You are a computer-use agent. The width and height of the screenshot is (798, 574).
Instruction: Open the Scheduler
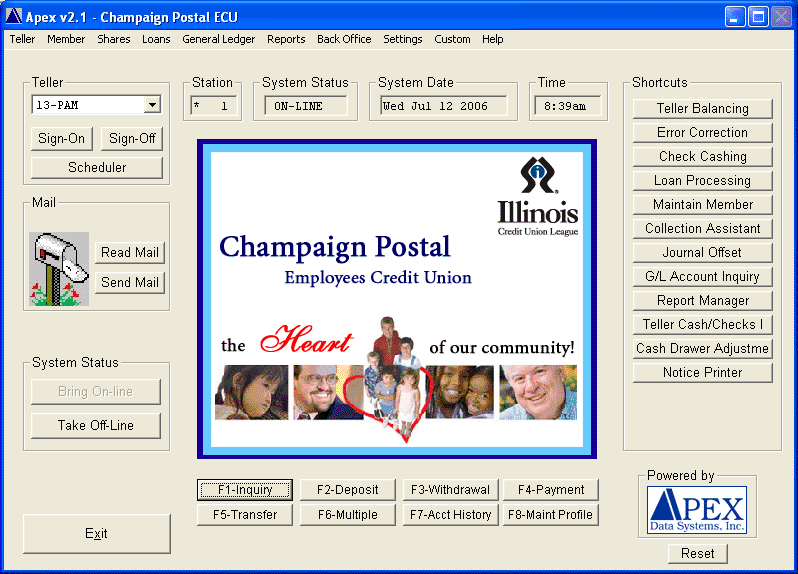tap(97, 167)
